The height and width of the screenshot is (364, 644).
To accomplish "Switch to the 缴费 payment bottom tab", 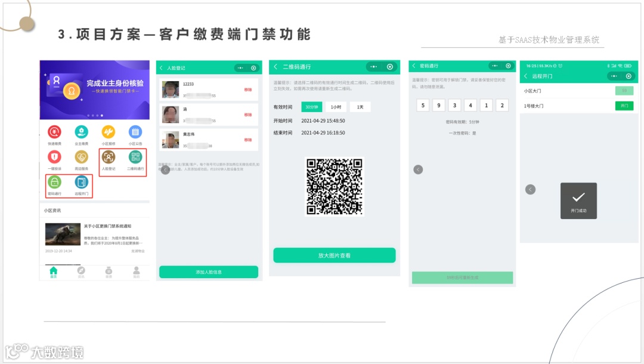I will point(109,272).
